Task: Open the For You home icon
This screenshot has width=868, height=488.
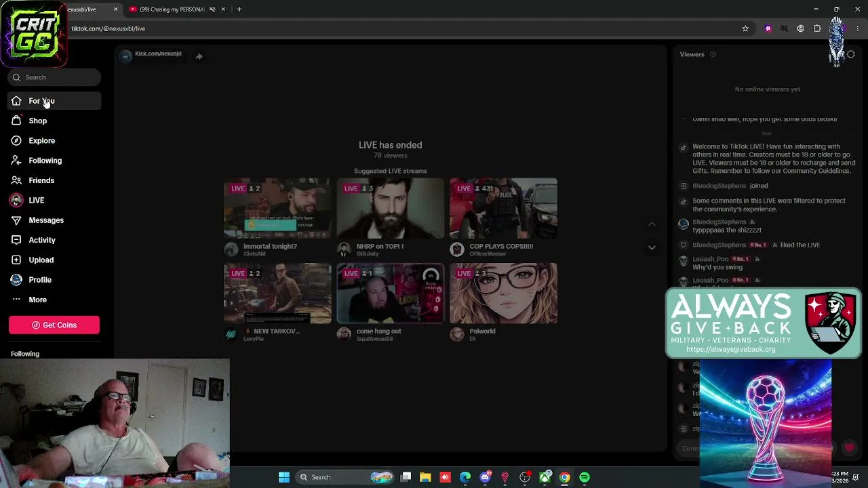Action: pyautogui.click(x=16, y=101)
